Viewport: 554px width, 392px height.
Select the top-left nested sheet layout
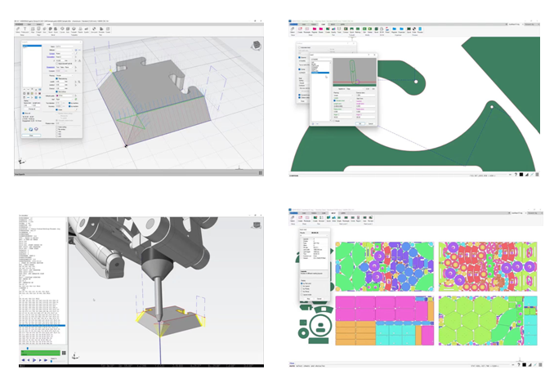pos(384,264)
